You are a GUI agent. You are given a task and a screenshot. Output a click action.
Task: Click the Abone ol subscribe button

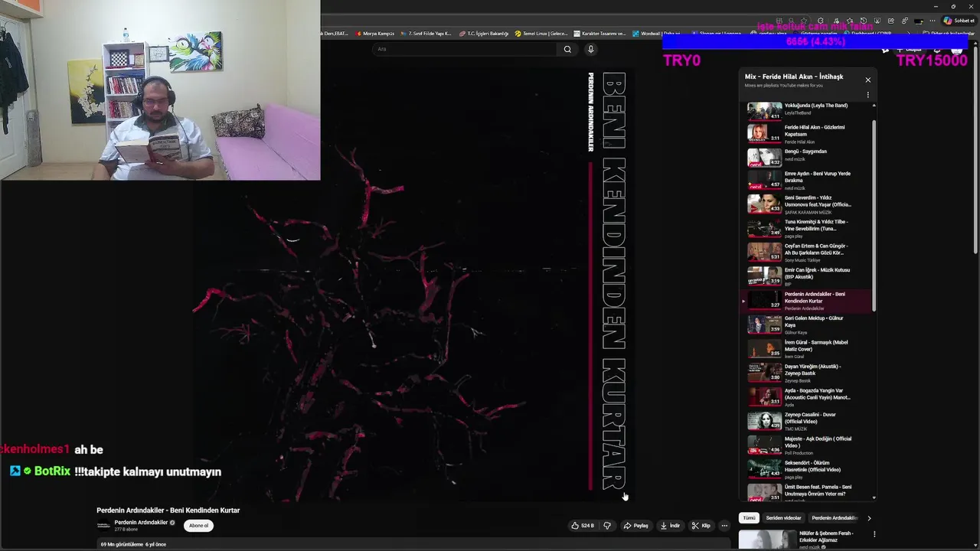click(198, 526)
